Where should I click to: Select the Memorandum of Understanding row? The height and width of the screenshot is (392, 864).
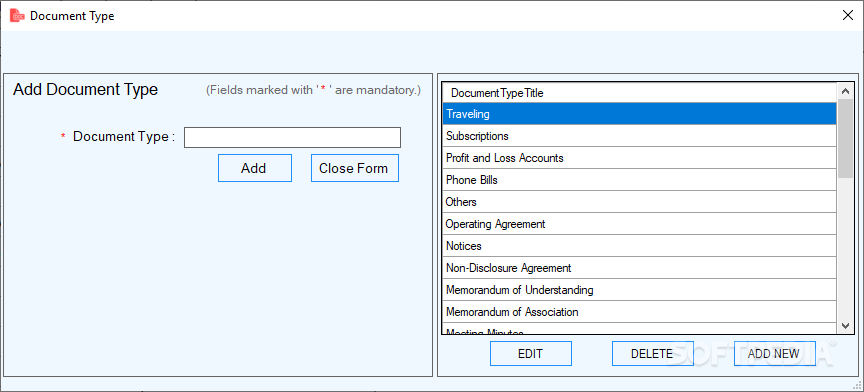click(639, 290)
